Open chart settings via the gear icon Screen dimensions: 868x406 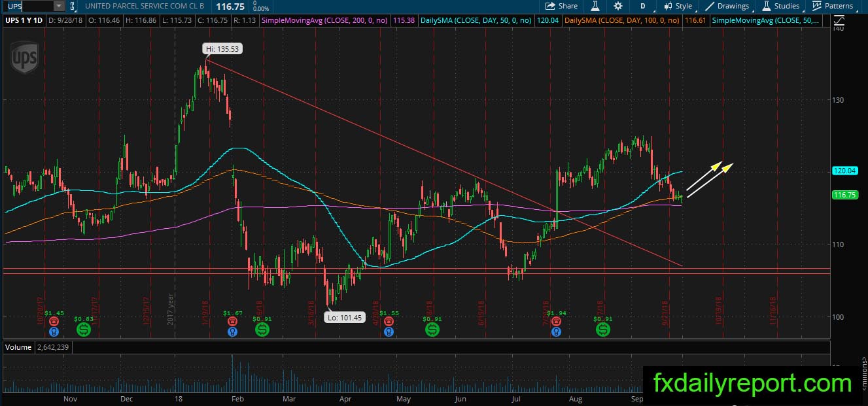pos(618,6)
